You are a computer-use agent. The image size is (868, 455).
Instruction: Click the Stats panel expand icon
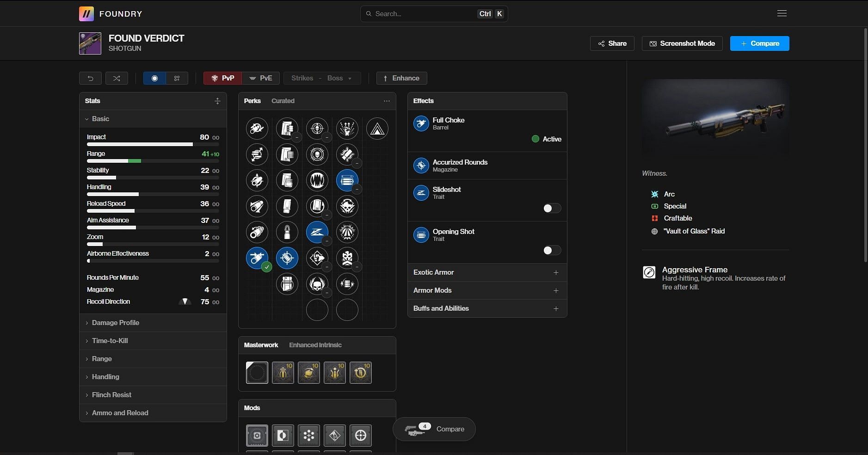click(217, 101)
